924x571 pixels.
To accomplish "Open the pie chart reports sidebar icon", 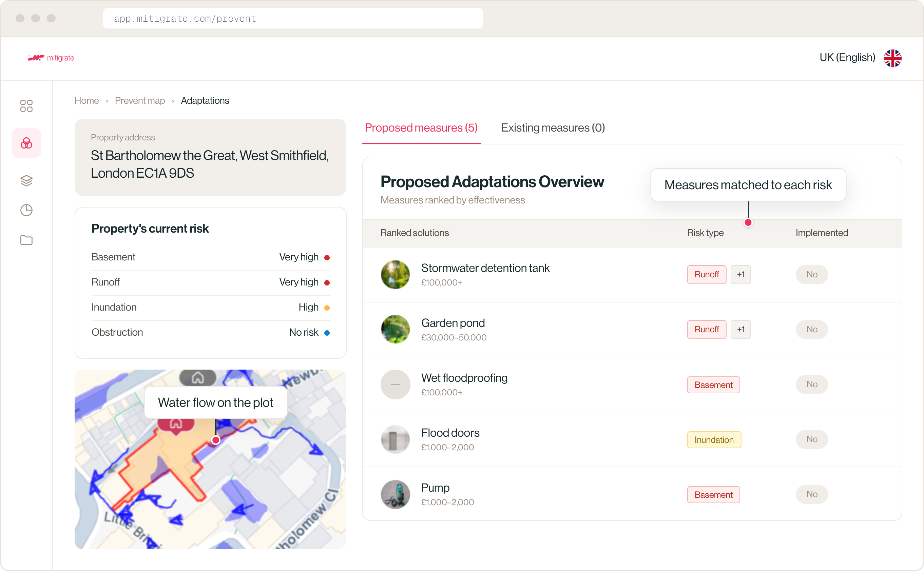I will [26, 210].
